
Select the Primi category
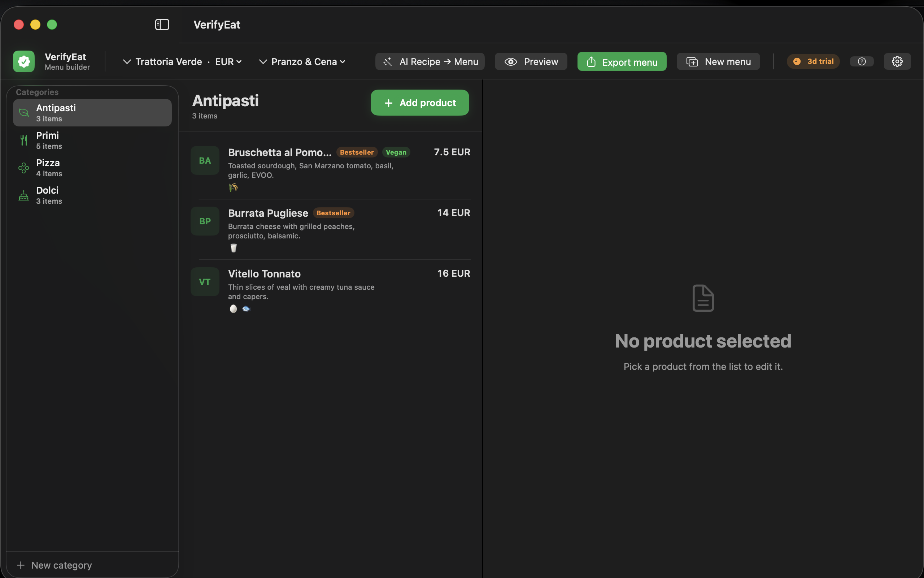click(x=92, y=140)
